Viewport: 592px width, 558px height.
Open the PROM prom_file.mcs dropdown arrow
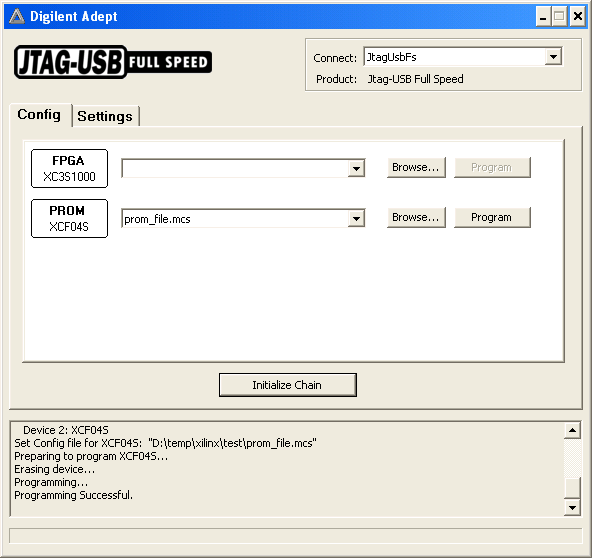click(x=356, y=219)
